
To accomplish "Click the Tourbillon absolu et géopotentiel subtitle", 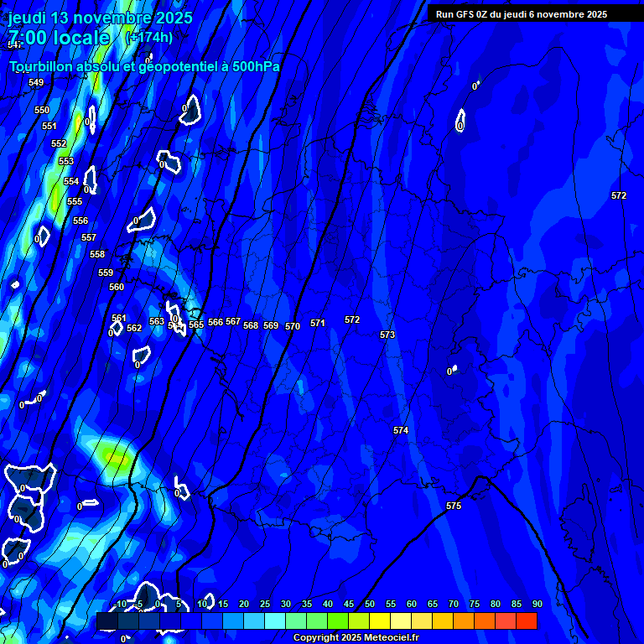I will point(144,66).
